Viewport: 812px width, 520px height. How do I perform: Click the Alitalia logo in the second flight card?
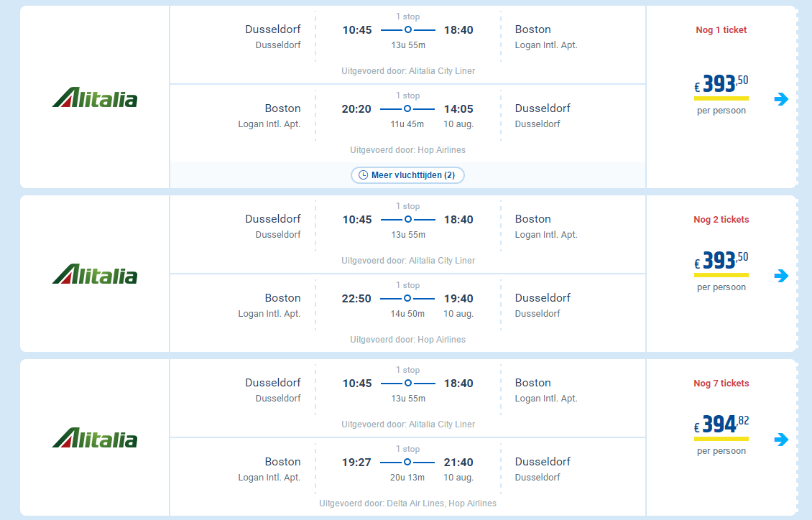click(x=95, y=274)
